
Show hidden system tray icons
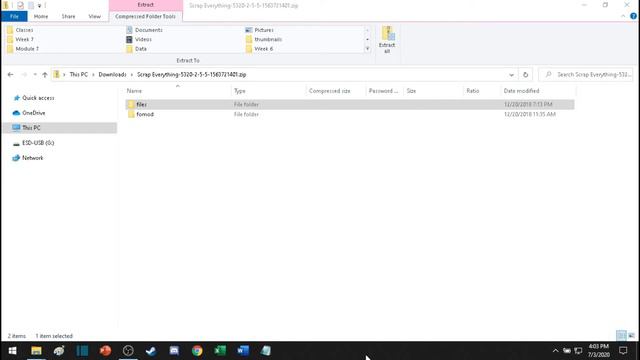click(x=556, y=351)
